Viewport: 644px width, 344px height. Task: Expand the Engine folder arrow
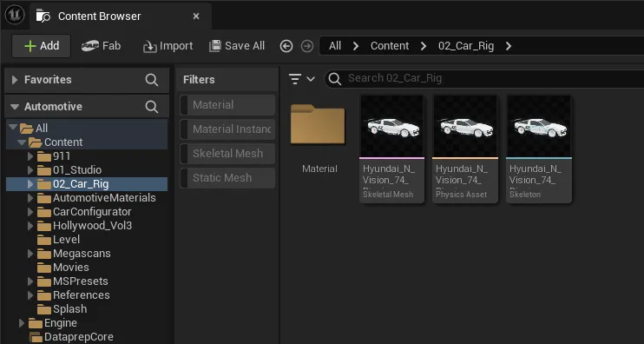point(22,323)
